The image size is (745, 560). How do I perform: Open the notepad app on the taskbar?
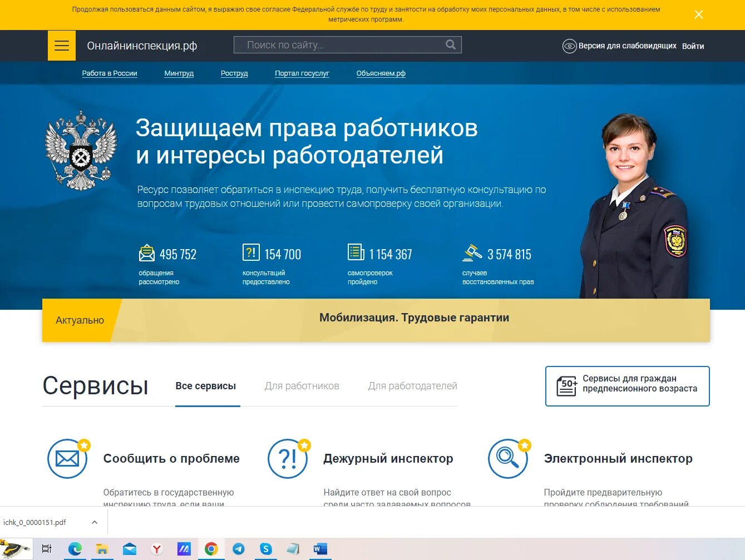(x=293, y=549)
